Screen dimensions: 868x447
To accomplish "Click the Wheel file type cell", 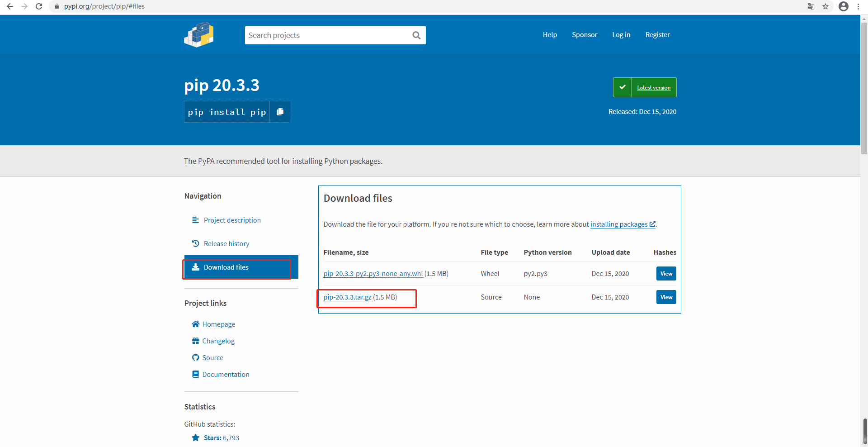I will 490,273.
